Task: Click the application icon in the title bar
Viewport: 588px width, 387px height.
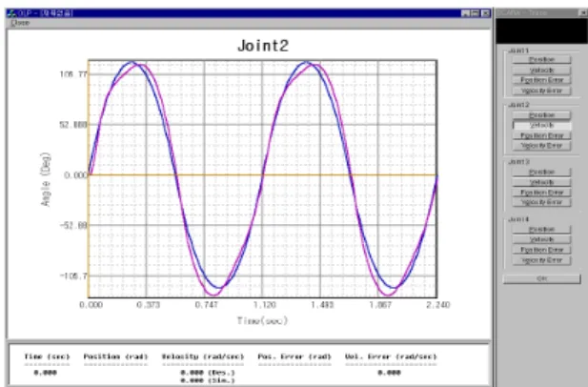Action: [11, 13]
